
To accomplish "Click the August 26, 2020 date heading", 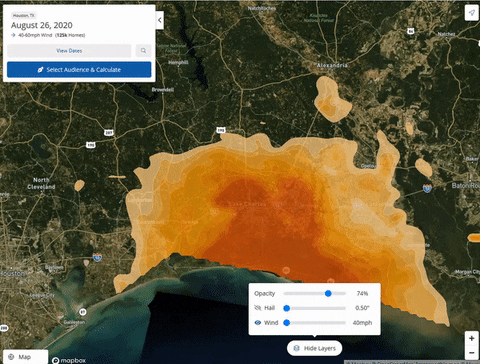I will click(x=42, y=25).
